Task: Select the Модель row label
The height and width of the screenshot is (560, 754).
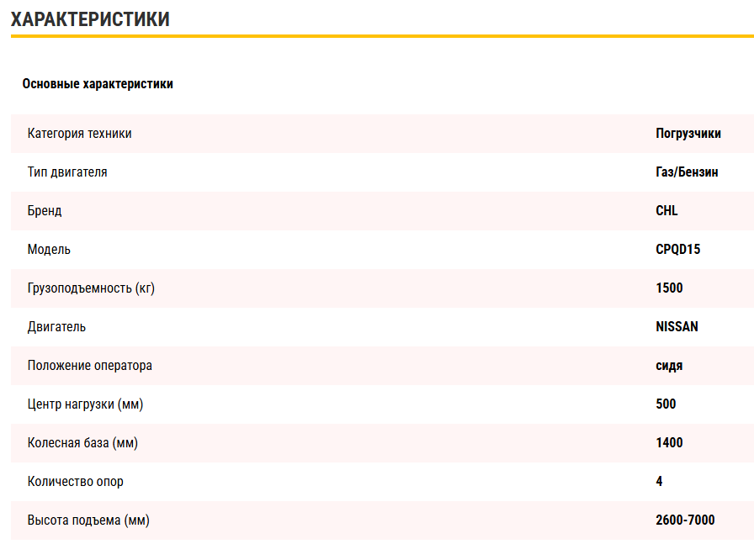Action: (49, 250)
